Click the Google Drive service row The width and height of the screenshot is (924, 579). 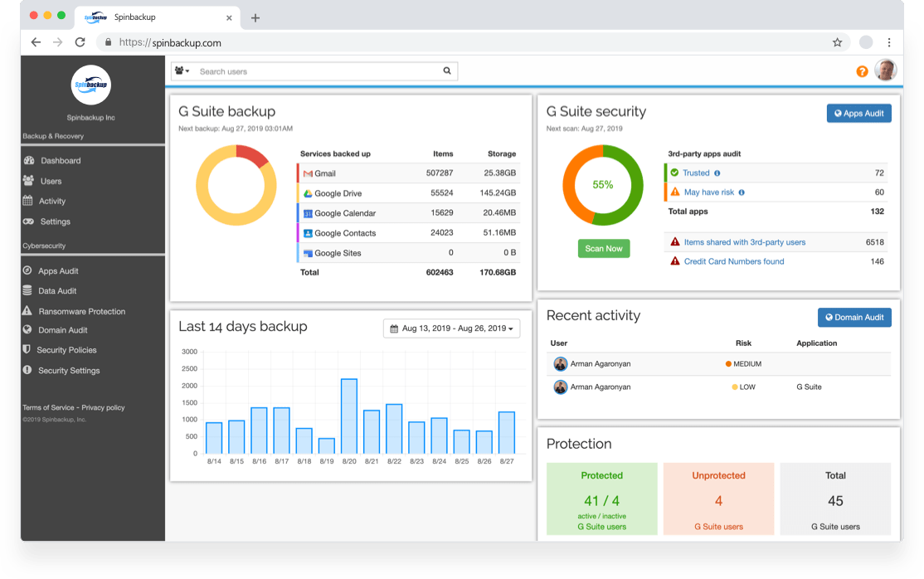click(407, 193)
